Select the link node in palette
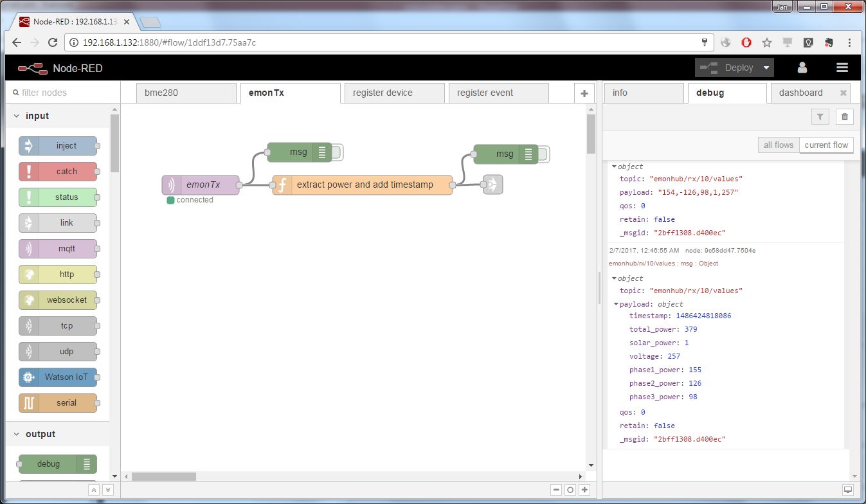 (58, 223)
